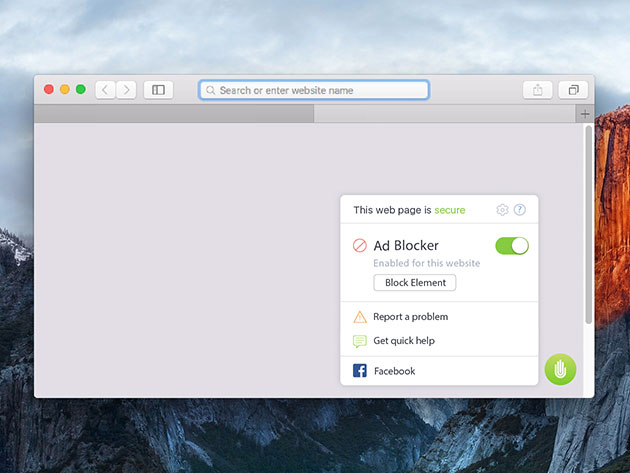This screenshot has height=473, width=630.
Task: Add a new tab with plus button
Action: (x=586, y=114)
